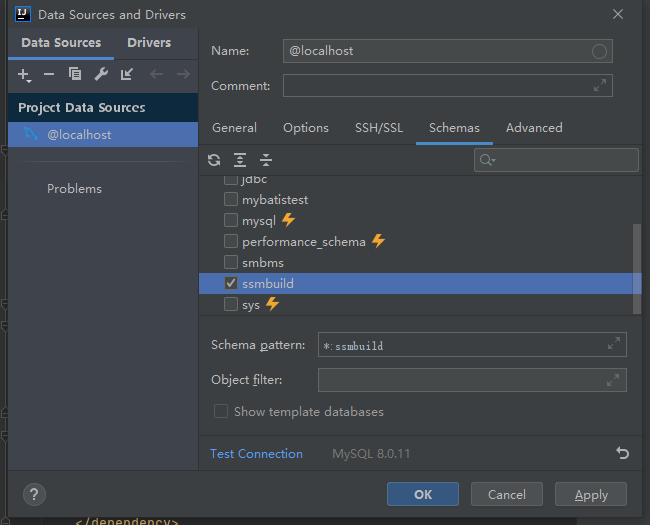Click the MySQL 8.0.11 version text

tap(371, 454)
